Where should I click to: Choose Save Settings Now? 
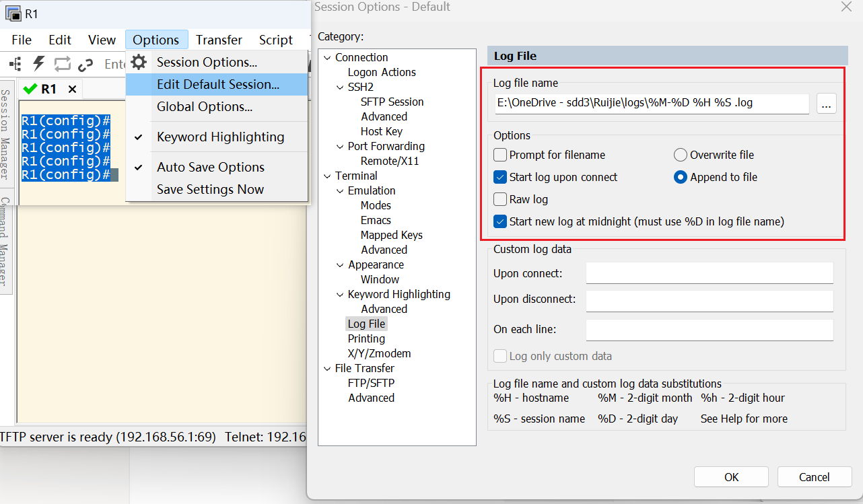pos(217,189)
